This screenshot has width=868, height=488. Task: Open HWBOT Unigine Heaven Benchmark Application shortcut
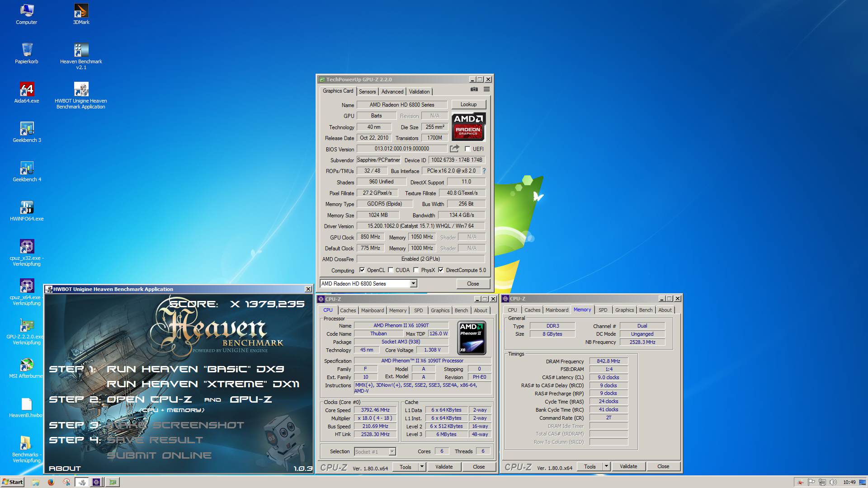click(81, 95)
